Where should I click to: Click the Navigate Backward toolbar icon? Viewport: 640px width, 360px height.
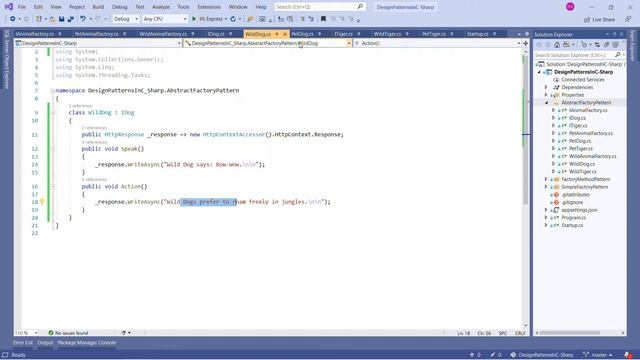tap(13, 19)
